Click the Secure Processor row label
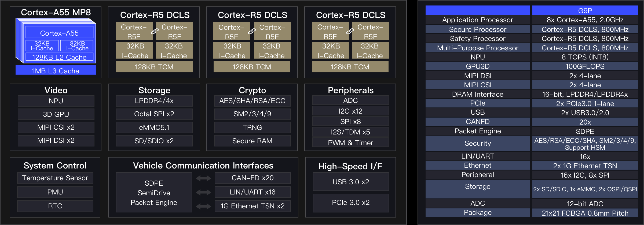Screen dimensions: 644x225 (478, 29)
